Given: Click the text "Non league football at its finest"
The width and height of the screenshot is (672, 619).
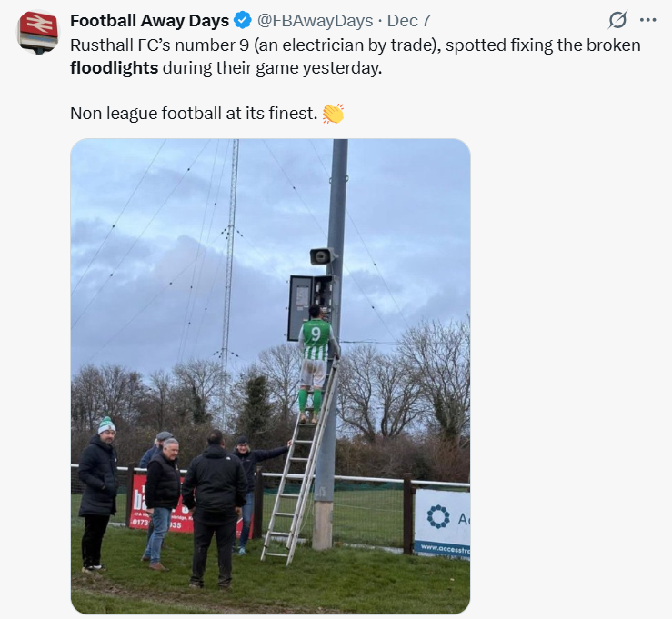Looking at the screenshot, I should click(193, 114).
